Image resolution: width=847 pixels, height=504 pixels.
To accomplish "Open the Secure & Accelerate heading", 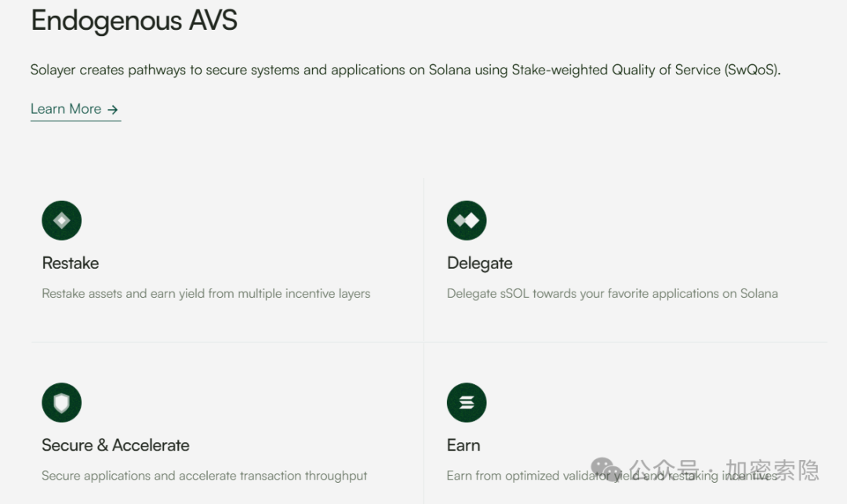I will pos(115,445).
